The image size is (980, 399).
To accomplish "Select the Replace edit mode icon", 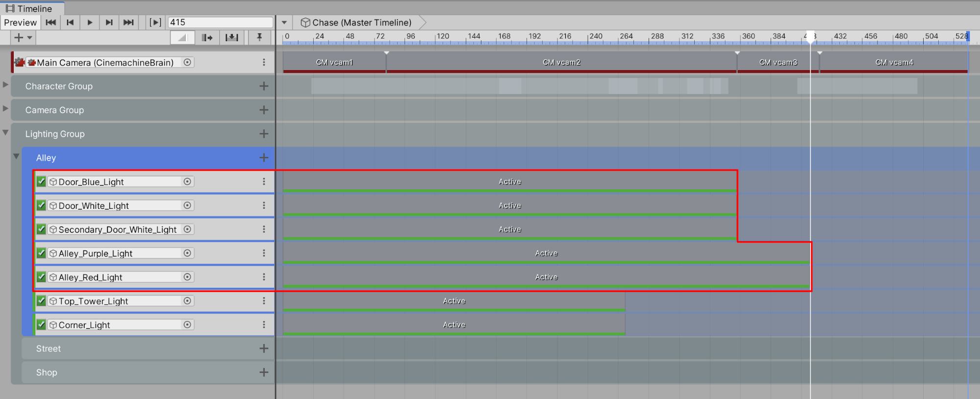I will pos(231,38).
